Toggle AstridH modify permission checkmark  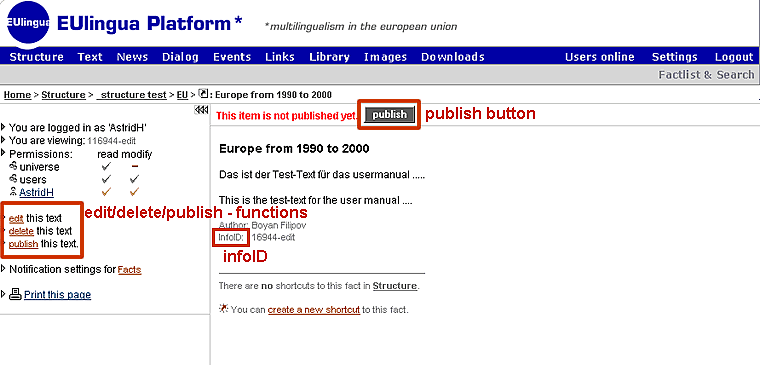tap(135, 192)
